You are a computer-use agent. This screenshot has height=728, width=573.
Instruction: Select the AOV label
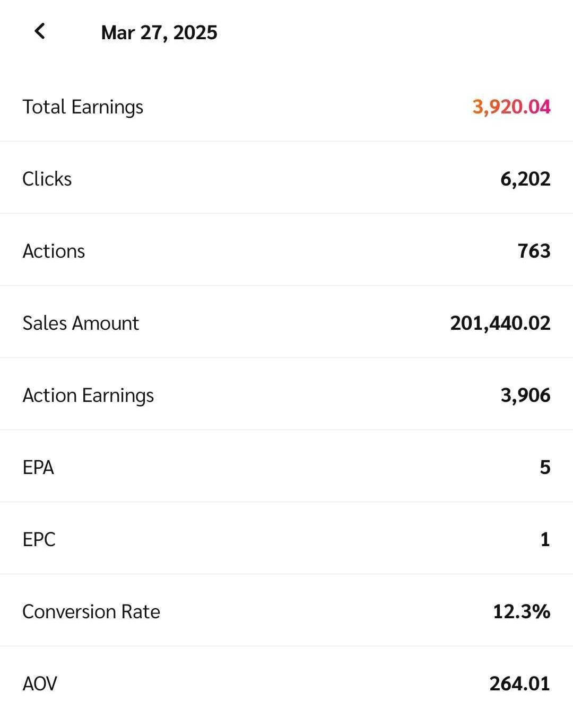pos(40,684)
